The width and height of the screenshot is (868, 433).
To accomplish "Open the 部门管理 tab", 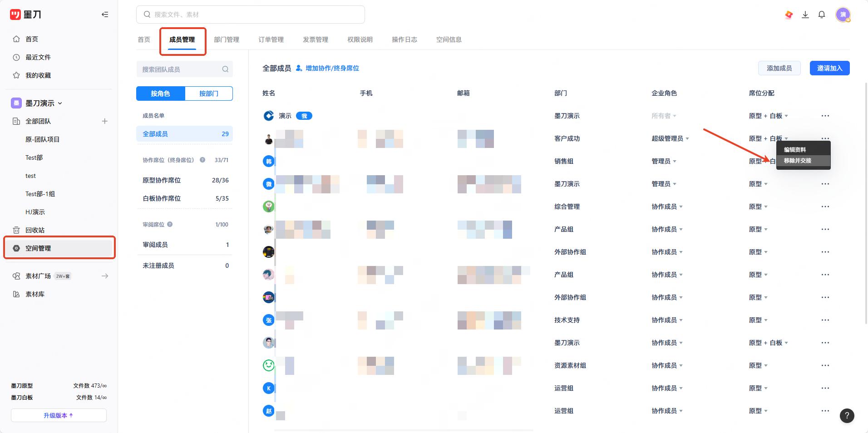I will (x=227, y=39).
